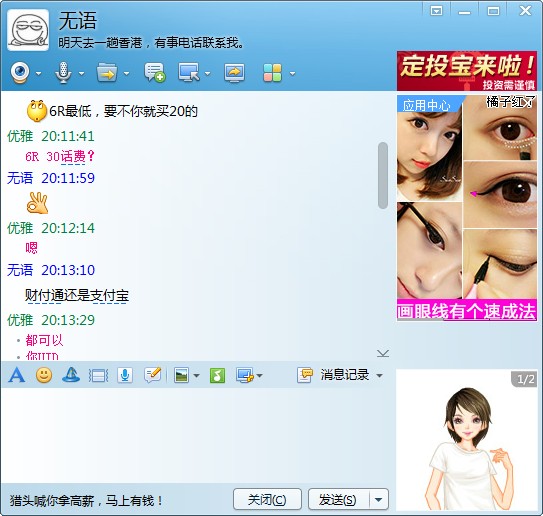The width and height of the screenshot is (543, 516).
Task: Click the underlined 财付通 keyword
Action: 44,296
